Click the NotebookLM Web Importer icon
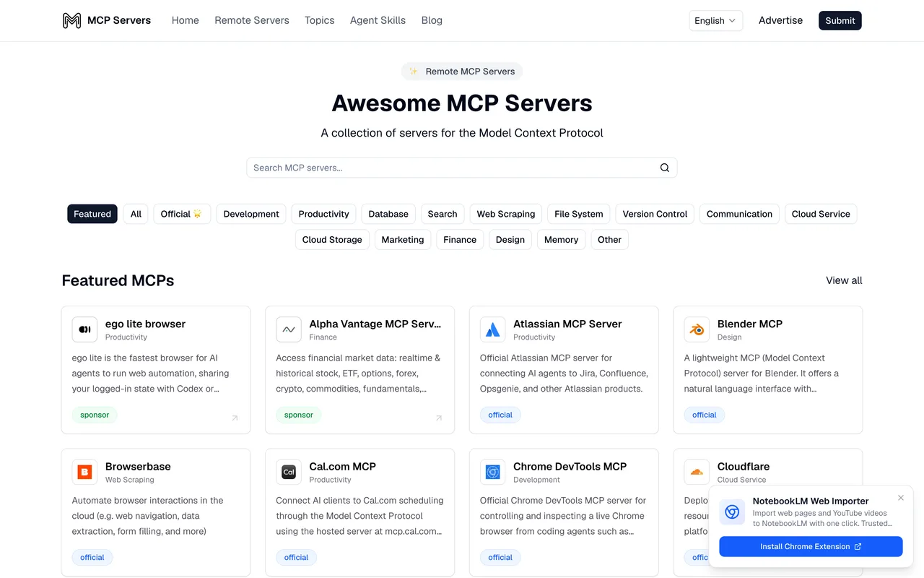The width and height of the screenshot is (924, 578). click(732, 512)
